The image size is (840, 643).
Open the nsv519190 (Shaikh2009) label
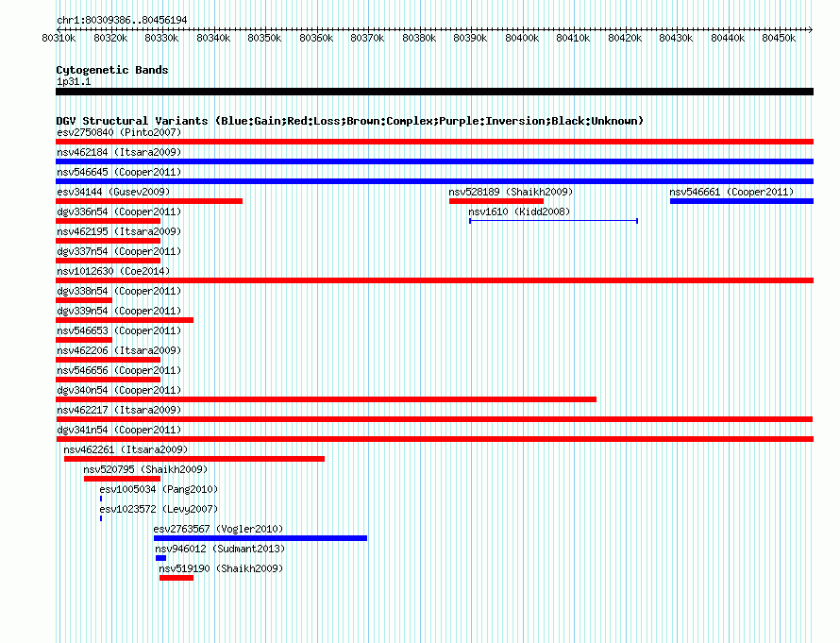221,568
